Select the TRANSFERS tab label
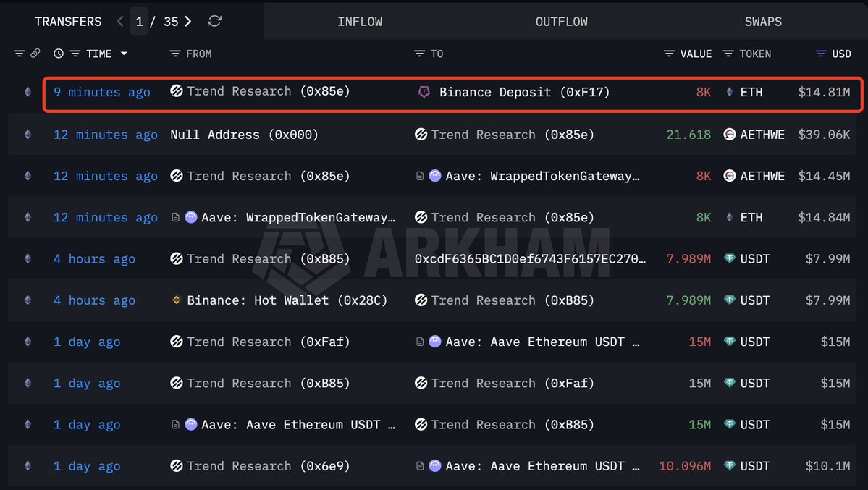Screen dimensions: 868x490 coord(68,22)
